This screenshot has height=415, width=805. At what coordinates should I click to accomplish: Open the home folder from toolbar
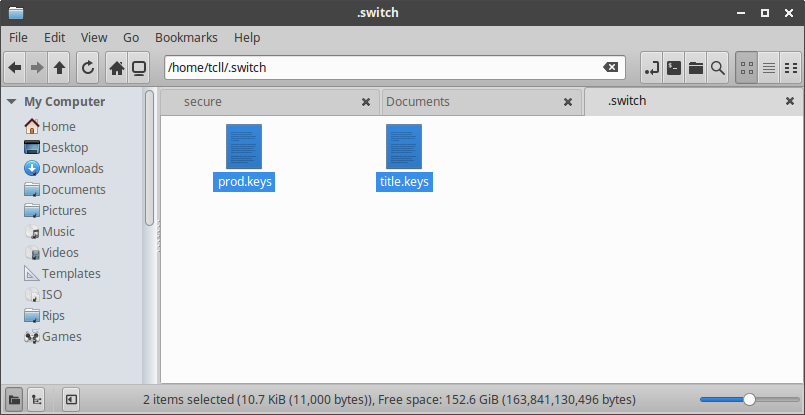coord(117,67)
